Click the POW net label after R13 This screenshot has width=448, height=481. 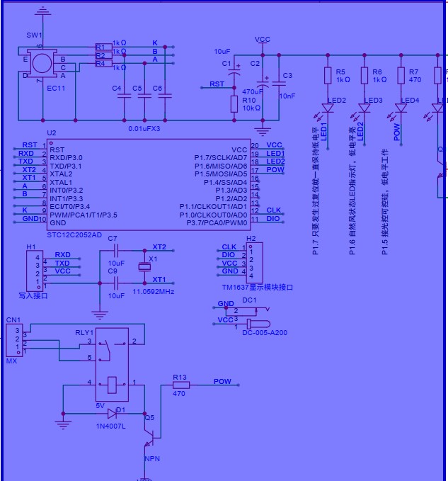[222, 381]
